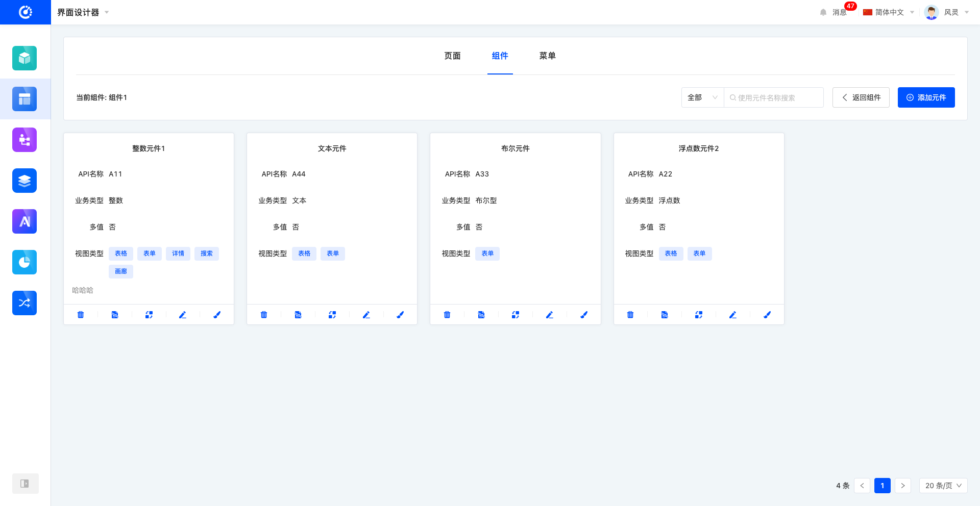Click the 返回组件 button
This screenshot has height=506, width=980.
click(x=861, y=97)
